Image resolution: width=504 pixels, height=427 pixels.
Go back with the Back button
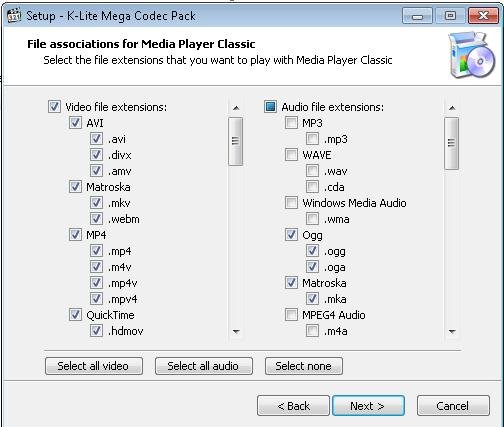pyautogui.click(x=293, y=406)
